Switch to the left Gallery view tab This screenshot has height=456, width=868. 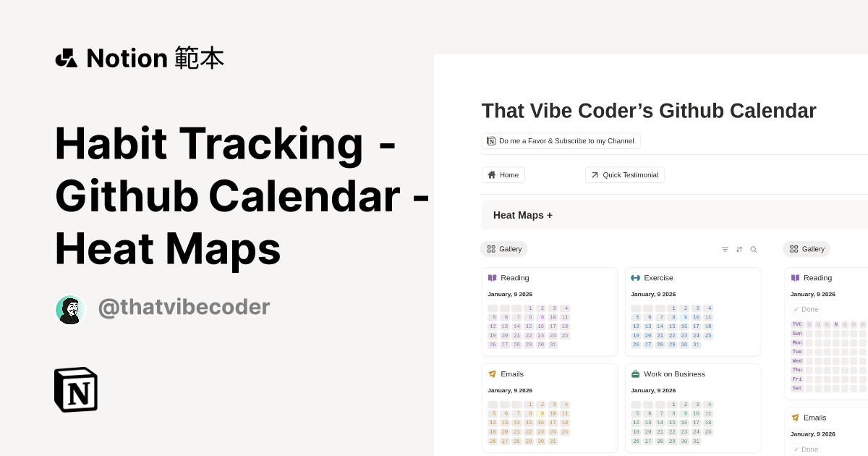point(504,249)
